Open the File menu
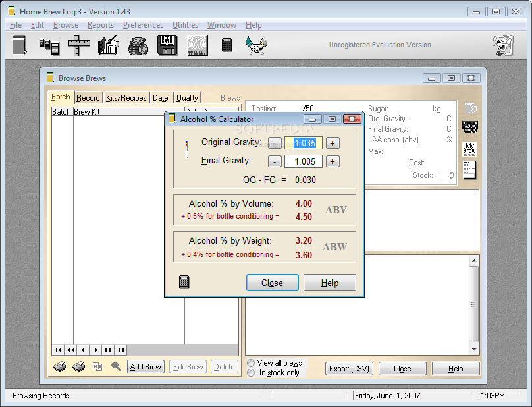 [16, 25]
